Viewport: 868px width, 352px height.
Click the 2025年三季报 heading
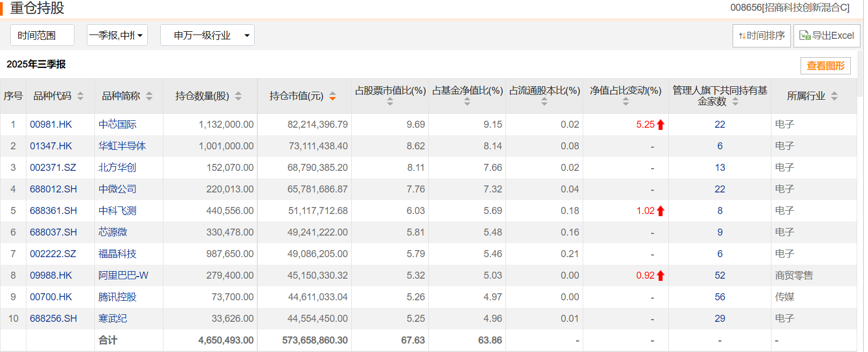click(36, 64)
